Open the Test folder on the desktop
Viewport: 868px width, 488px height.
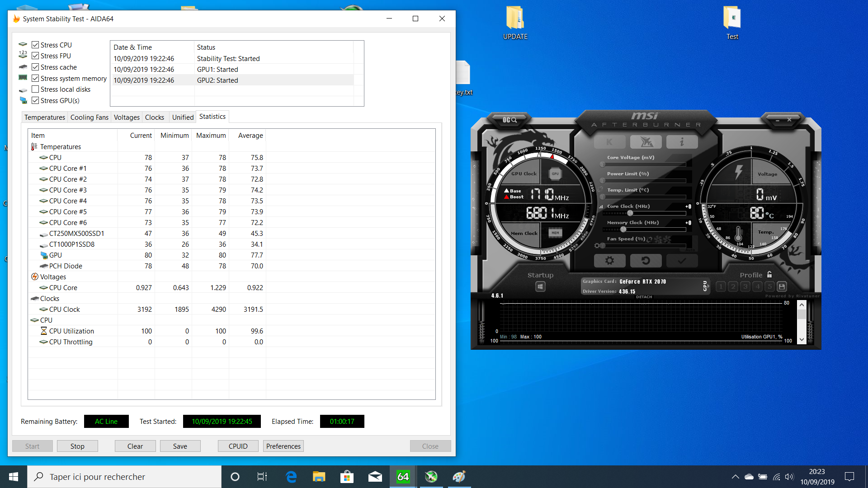coord(732,23)
